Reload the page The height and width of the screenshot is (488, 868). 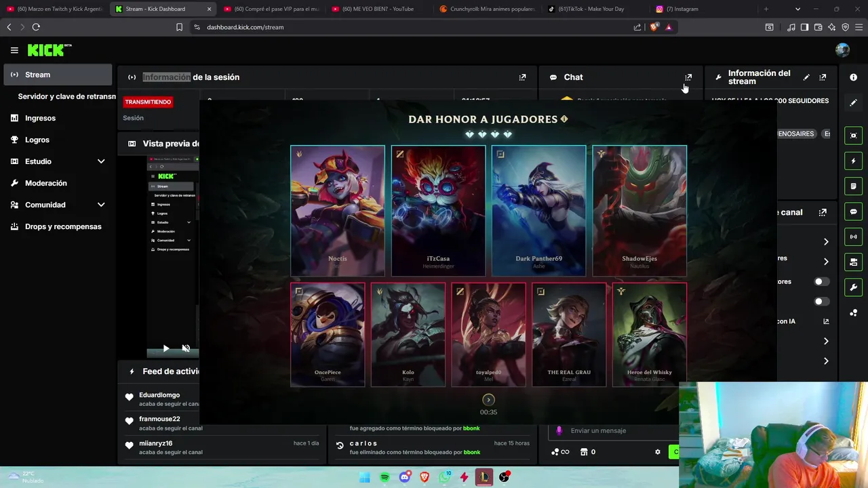click(36, 27)
